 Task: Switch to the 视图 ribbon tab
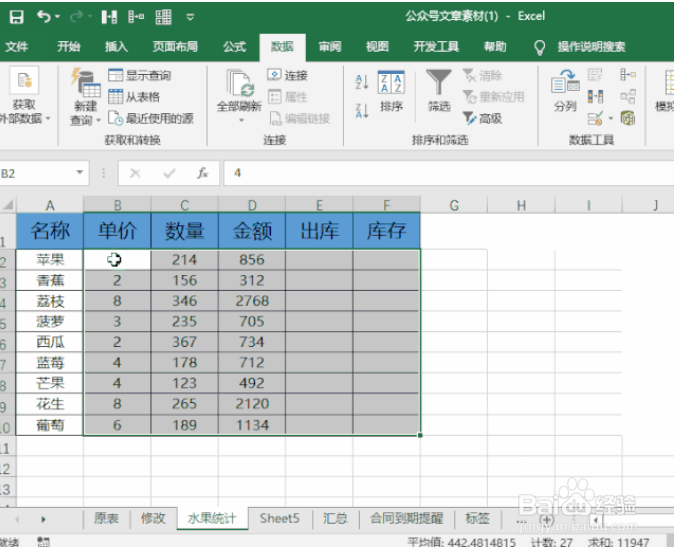[x=377, y=47]
